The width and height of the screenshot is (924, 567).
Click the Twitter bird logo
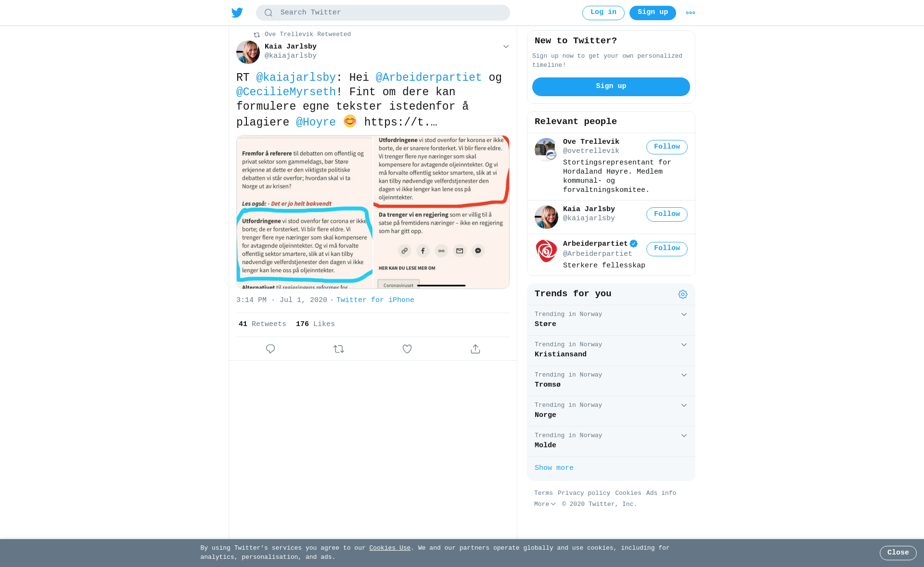pyautogui.click(x=237, y=13)
